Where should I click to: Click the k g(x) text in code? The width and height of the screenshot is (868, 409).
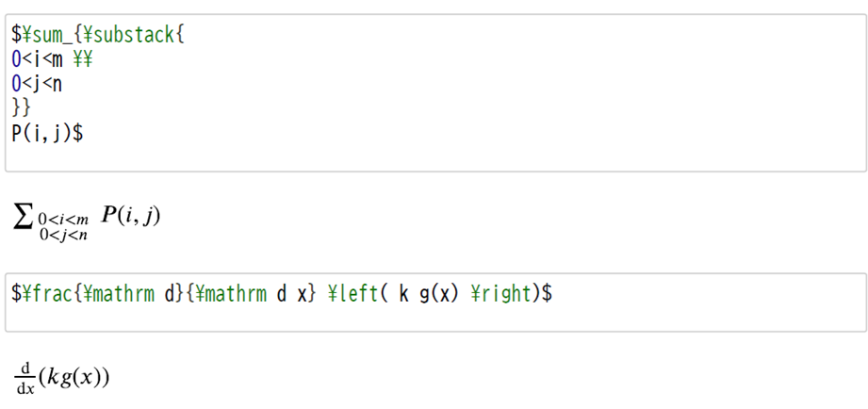[429, 293]
